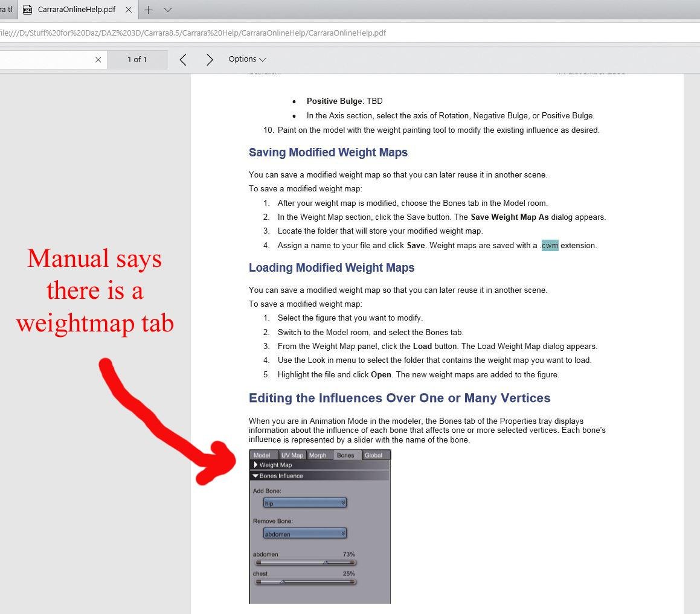Viewport: 700px width, 614px height.
Task: Go to next search result arrow
Action: pos(210,59)
